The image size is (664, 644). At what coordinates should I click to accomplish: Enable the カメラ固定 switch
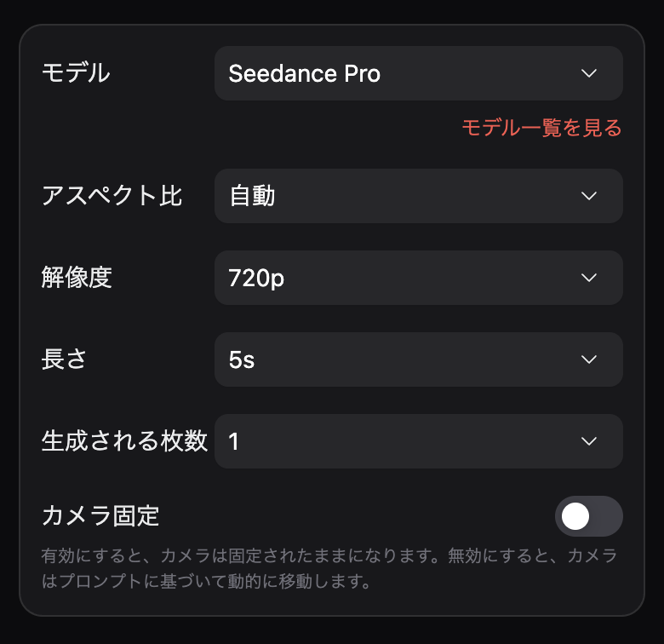[588, 516]
